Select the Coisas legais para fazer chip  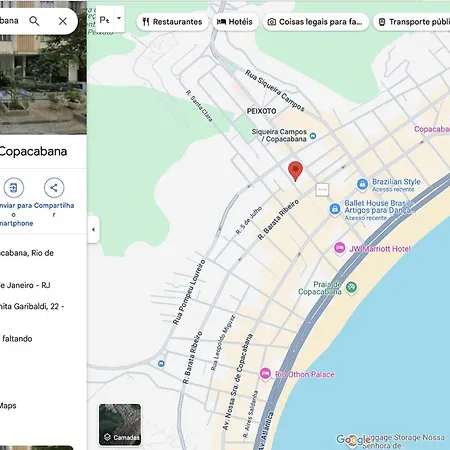click(316, 22)
